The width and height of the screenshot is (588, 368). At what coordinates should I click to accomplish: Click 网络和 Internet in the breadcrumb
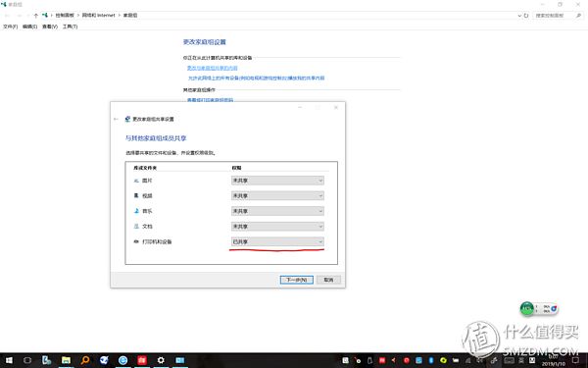99,15
